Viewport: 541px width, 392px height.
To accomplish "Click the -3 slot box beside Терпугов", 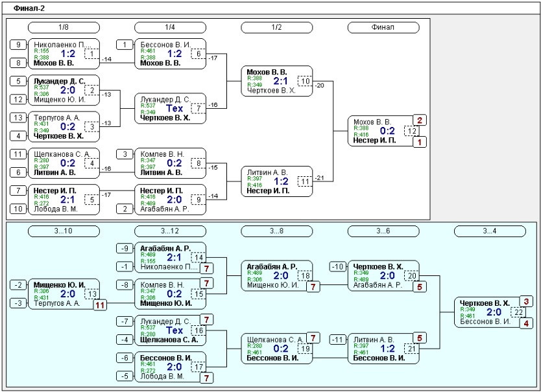I will 18,303.
